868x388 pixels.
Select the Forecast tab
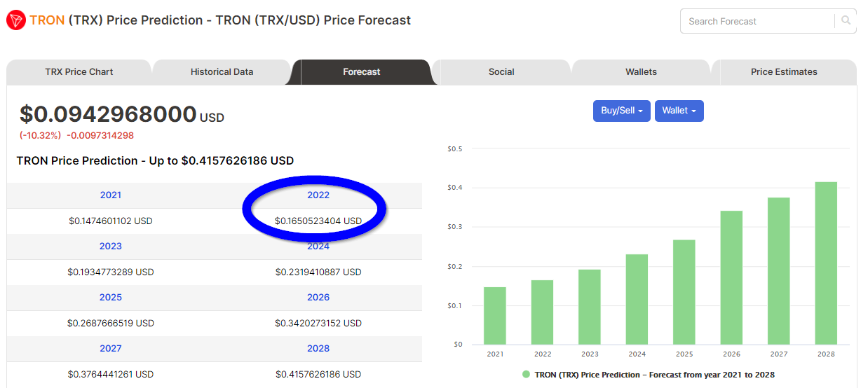[x=362, y=71]
